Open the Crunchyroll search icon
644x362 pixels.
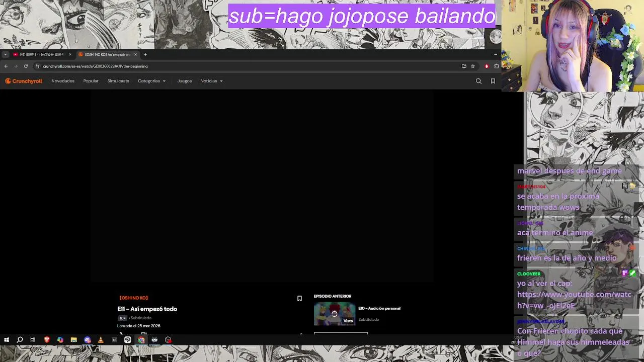click(x=478, y=81)
